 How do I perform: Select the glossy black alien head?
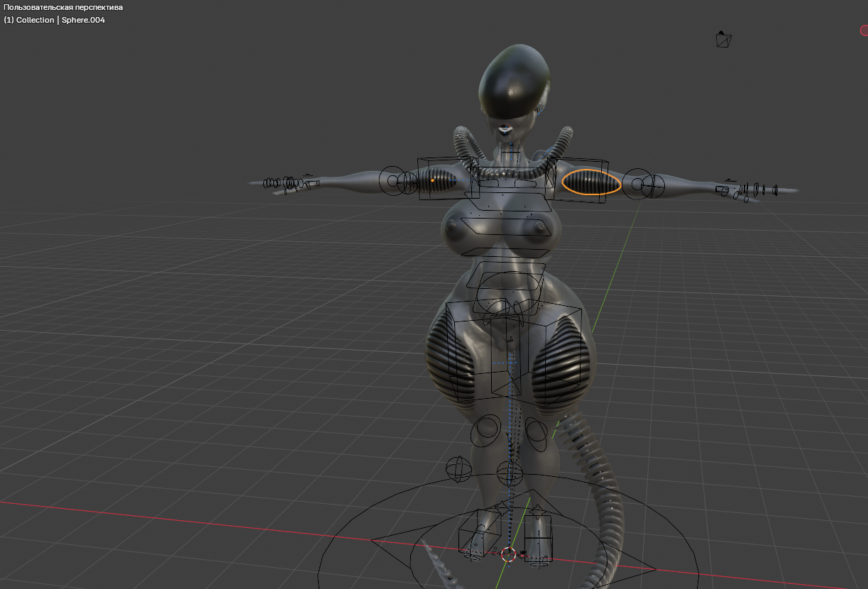515,80
